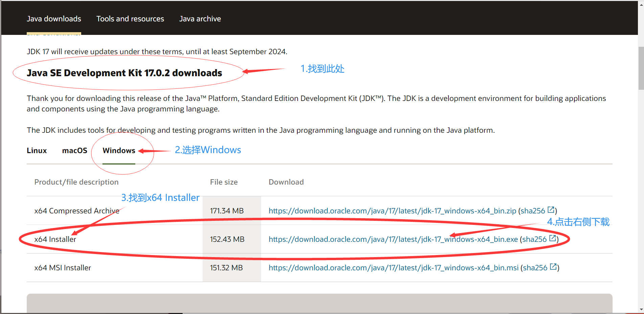Viewport: 644px width, 314px height.
Task: Click the 'x64 Installer' description cell
Action: tap(55, 239)
